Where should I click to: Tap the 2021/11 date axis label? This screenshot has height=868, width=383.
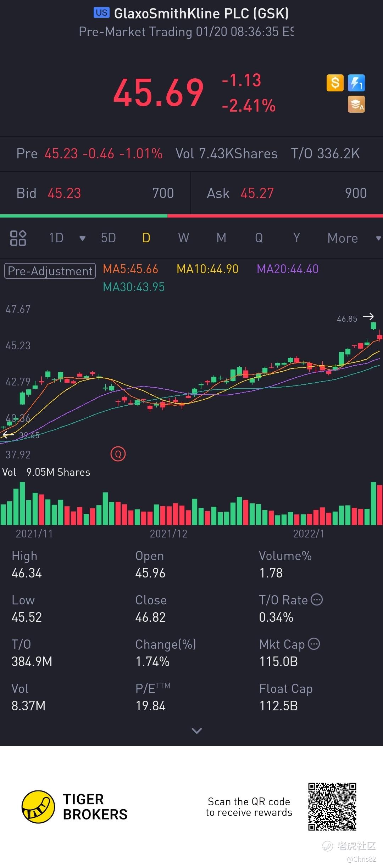pyautogui.click(x=34, y=534)
